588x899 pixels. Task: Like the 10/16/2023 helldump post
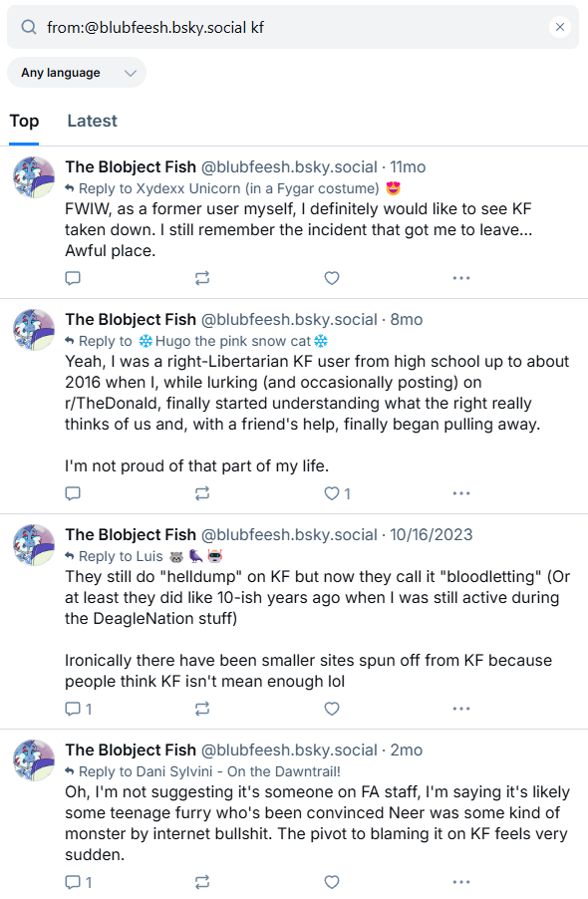pyautogui.click(x=332, y=710)
